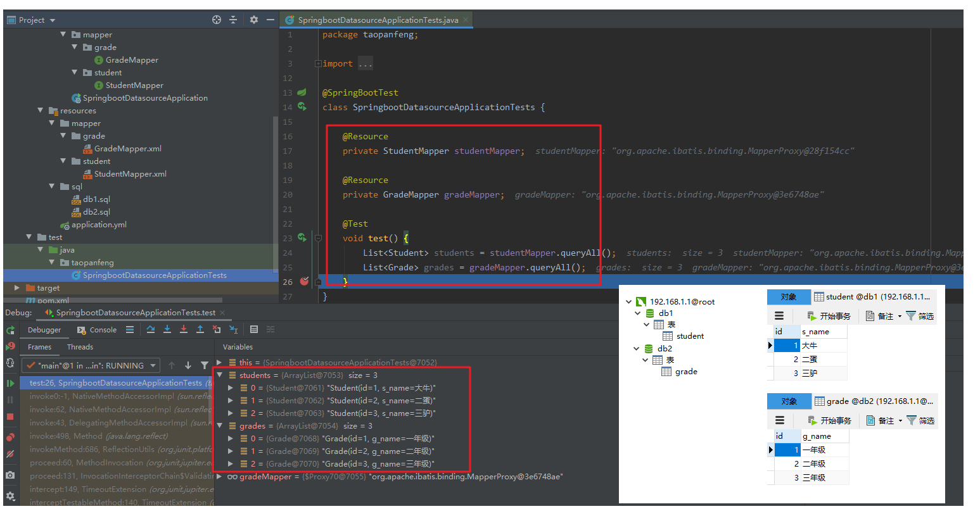Click 开始事务 button for student table

pyautogui.click(x=829, y=316)
